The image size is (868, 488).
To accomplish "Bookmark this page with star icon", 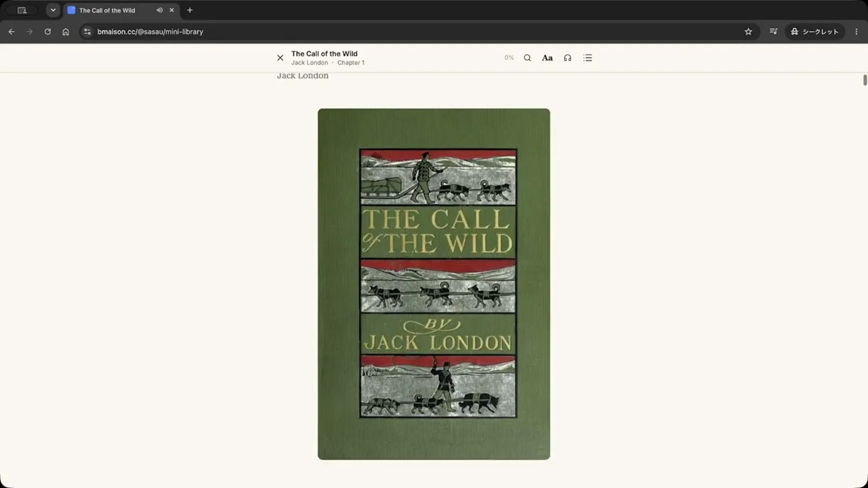I will 748,31.
